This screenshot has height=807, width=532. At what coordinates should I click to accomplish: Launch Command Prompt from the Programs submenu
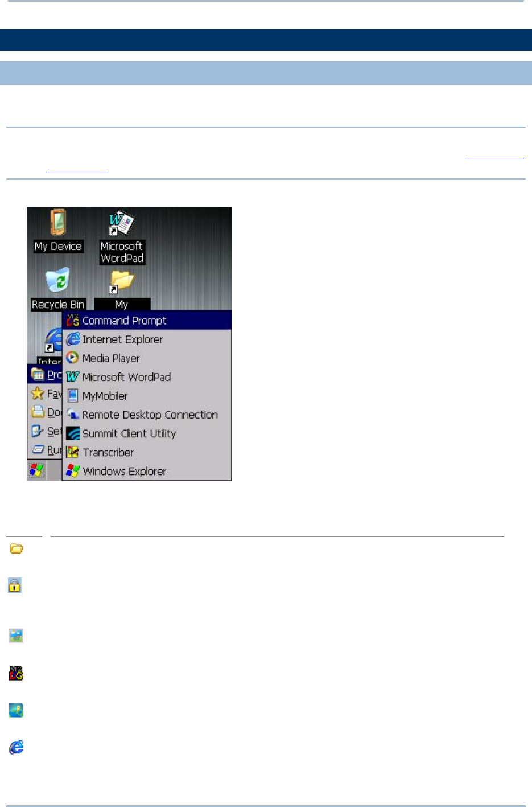pos(147,321)
